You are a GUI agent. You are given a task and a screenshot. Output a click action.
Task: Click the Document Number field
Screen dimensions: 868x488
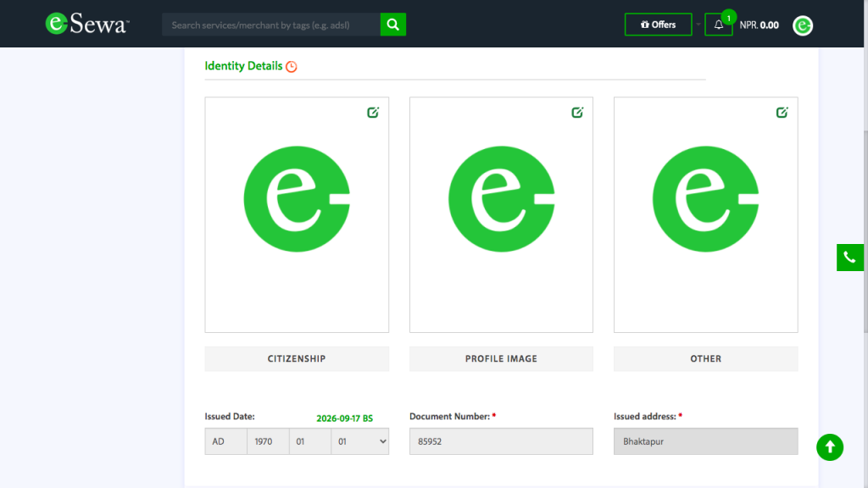501,441
